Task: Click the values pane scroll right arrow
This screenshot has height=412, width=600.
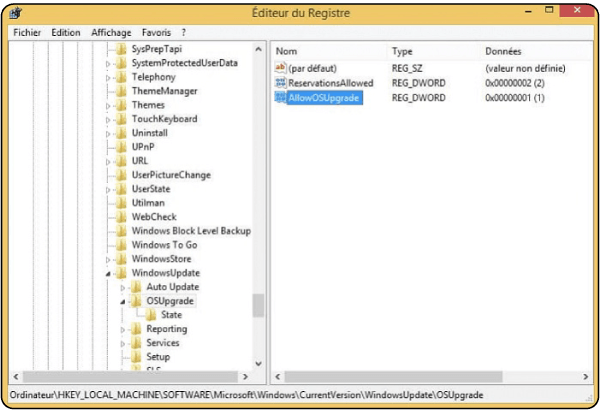Action: [x=585, y=377]
